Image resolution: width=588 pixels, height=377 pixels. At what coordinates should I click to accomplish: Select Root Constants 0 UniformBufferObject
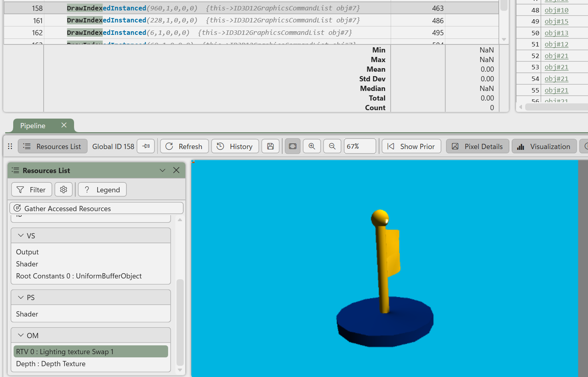(x=79, y=276)
